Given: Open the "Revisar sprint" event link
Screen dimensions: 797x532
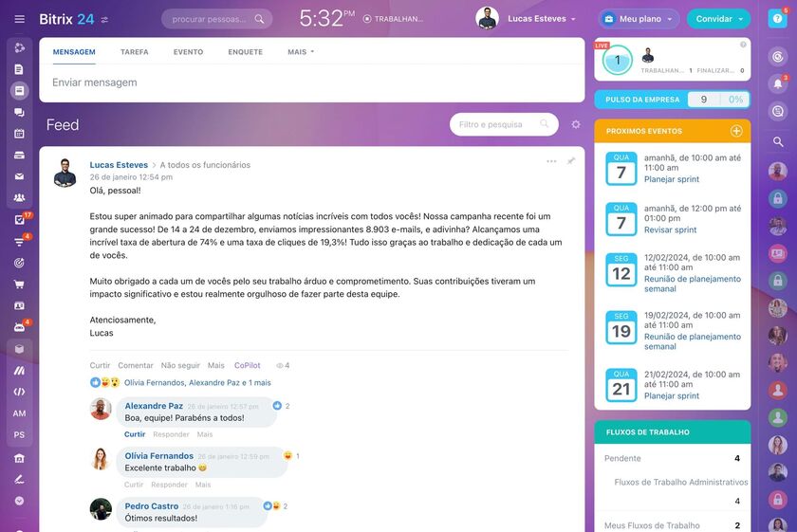Looking at the screenshot, I should (x=670, y=229).
